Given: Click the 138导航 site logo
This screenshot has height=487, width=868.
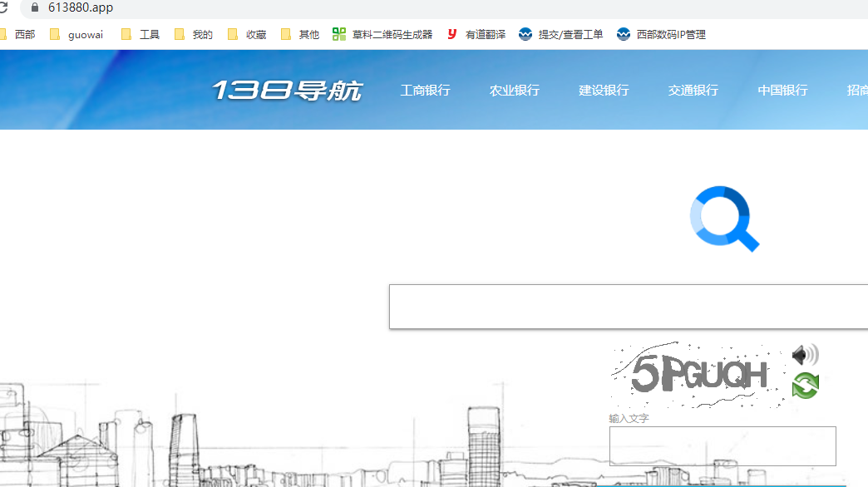Looking at the screenshot, I should 287,91.
